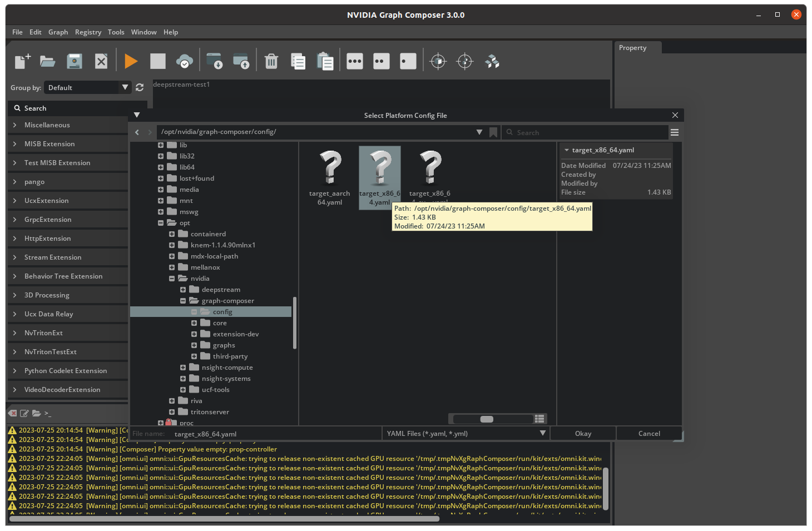This screenshot has height=531, width=812.
Task: Open the Window menu
Action: click(x=144, y=32)
